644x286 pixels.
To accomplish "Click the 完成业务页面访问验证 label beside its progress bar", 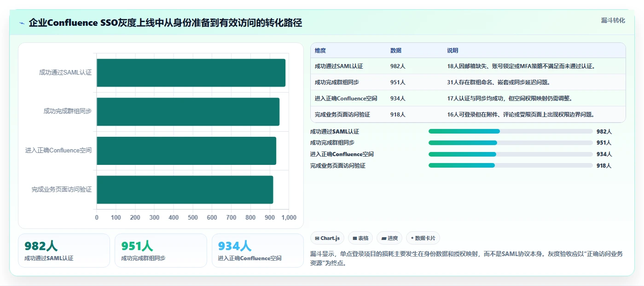I will pos(338,166).
